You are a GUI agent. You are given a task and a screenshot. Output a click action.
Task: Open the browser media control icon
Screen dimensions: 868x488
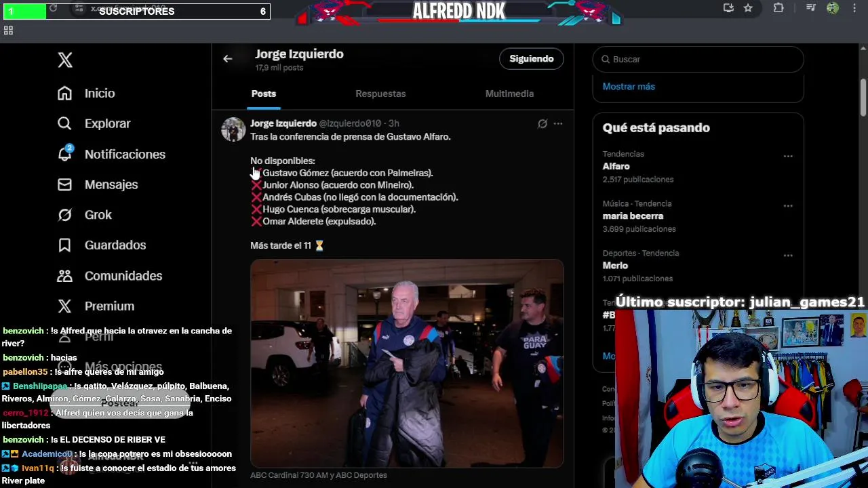point(811,8)
